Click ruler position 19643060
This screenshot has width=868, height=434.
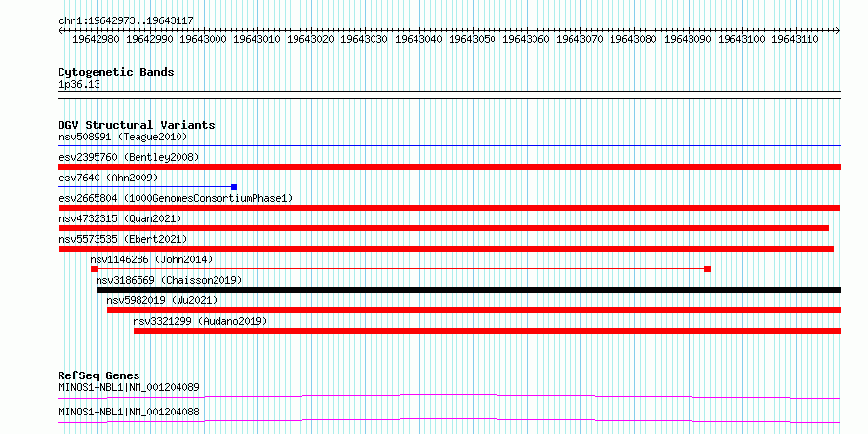[x=526, y=39]
